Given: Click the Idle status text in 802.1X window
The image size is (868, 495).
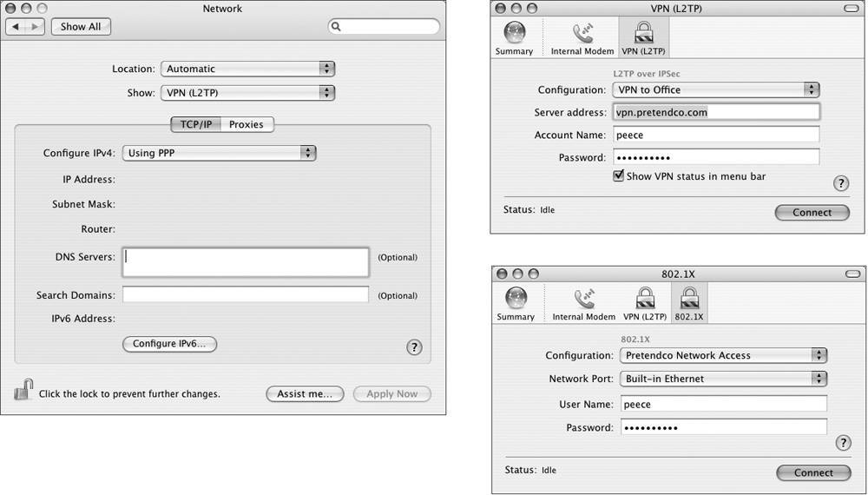Looking at the screenshot, I should click(549, 470).
